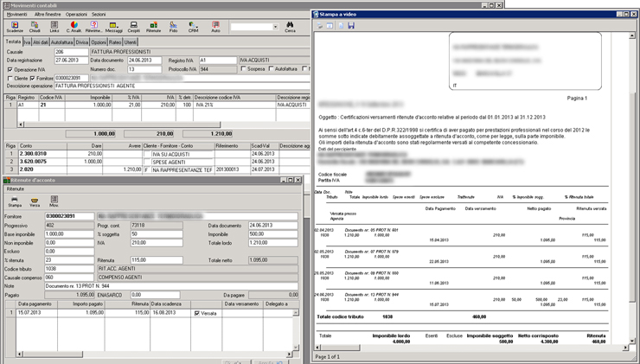Open the Movimenti menu
640x364 pixels.
pos(16,15)
